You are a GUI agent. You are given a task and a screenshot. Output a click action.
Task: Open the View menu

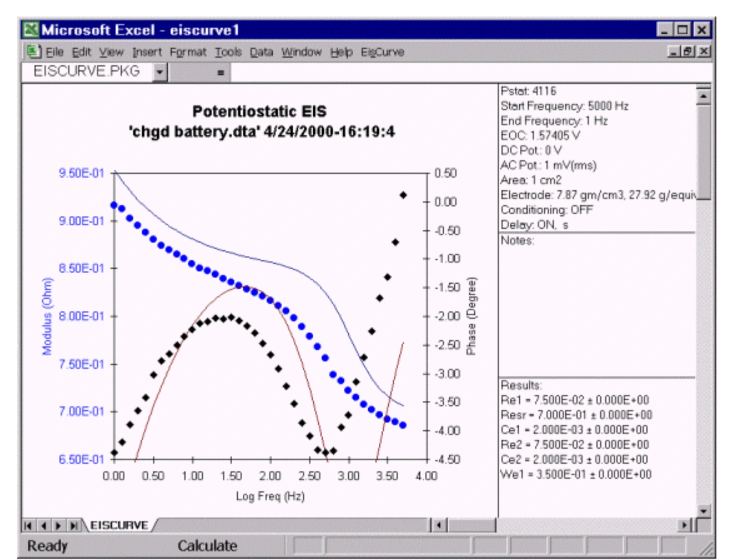tap(111, 52)
